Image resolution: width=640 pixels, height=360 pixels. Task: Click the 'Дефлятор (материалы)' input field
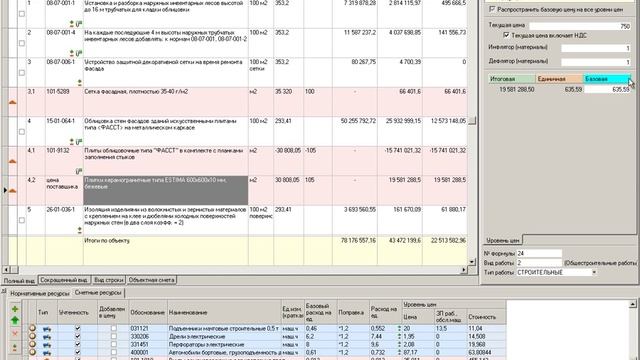(596, 62)
